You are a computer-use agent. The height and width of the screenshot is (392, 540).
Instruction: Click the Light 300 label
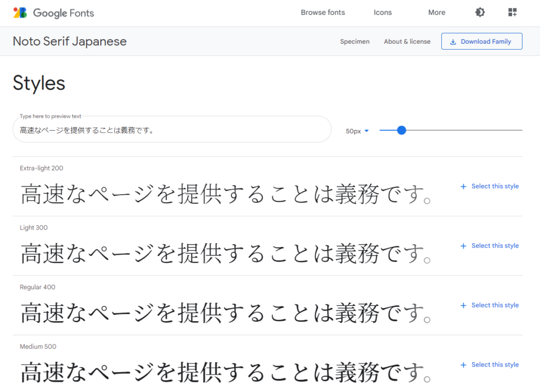[34, 228]
